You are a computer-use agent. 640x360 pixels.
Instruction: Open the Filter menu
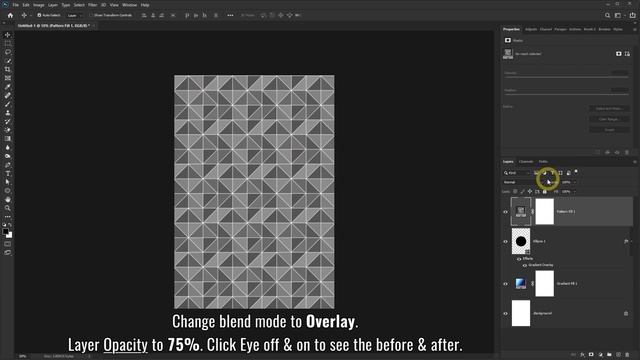(93, 5)
